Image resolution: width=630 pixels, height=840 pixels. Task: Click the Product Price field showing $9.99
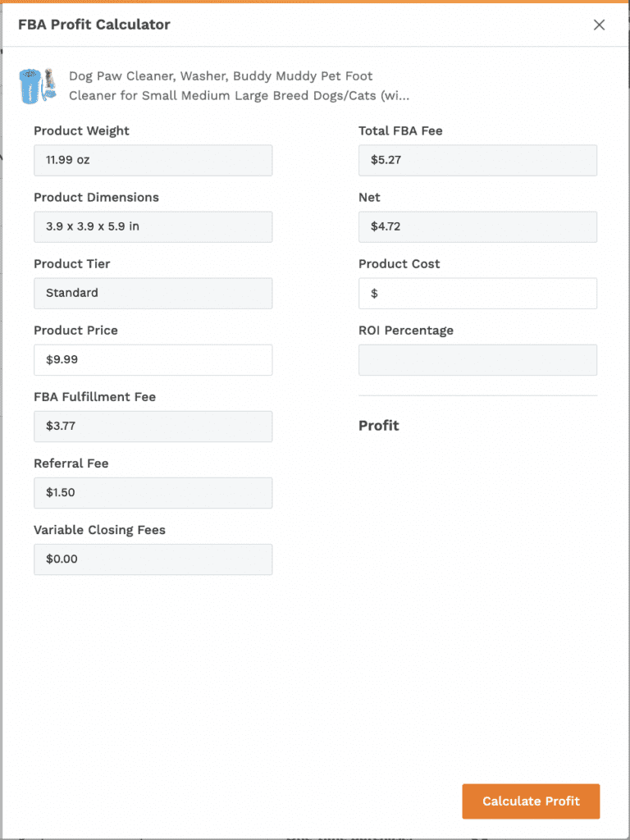153,360
